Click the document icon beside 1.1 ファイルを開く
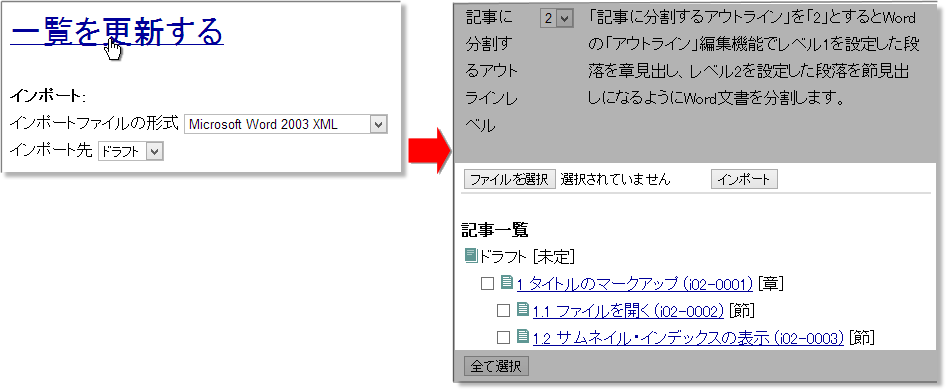Image resolution: width=950 pixels, height=390 pixels. click(522, 309)
